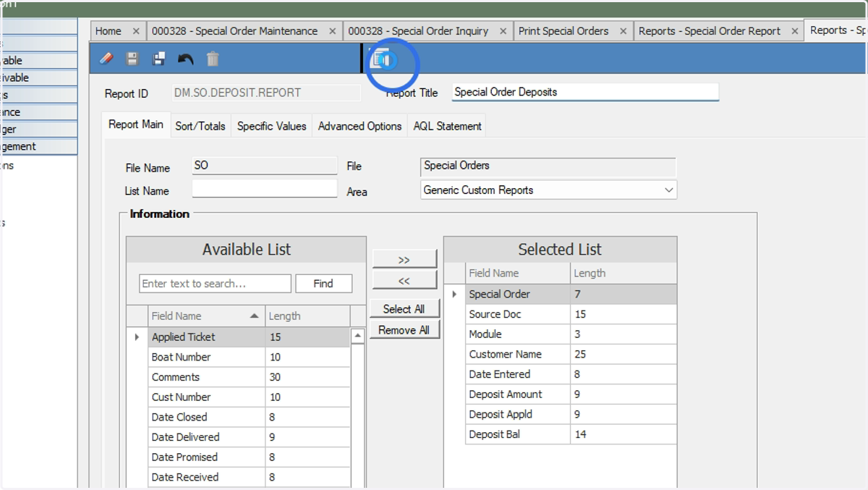Select Date Closed in the Available List
The height and width of the screenshot is (490, 868).
click(207, 418)
